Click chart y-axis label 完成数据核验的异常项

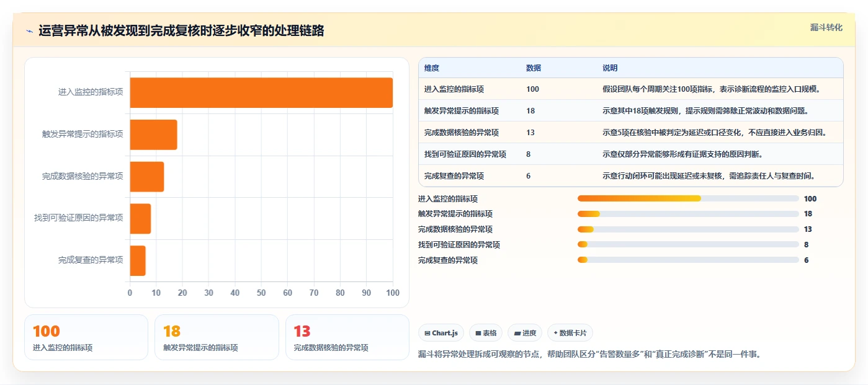(83, 177)
